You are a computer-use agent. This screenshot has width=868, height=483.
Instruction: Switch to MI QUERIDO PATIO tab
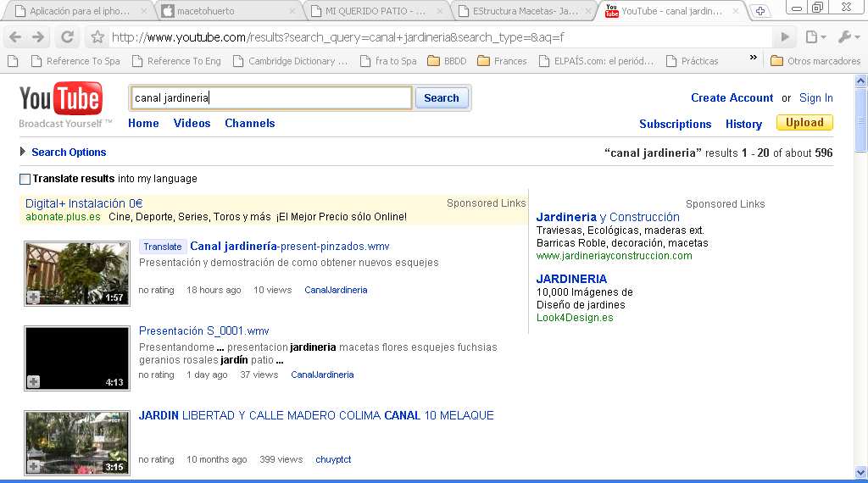(x=376, y=11)
